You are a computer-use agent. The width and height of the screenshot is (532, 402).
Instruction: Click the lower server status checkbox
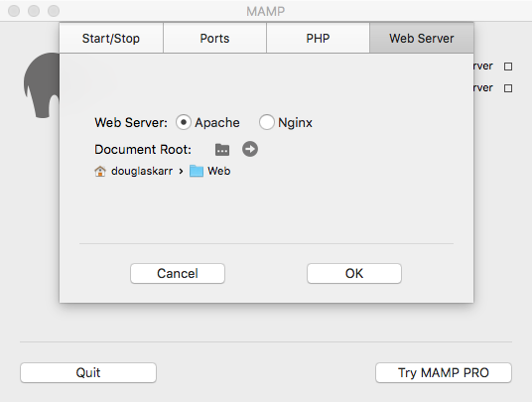508,88
